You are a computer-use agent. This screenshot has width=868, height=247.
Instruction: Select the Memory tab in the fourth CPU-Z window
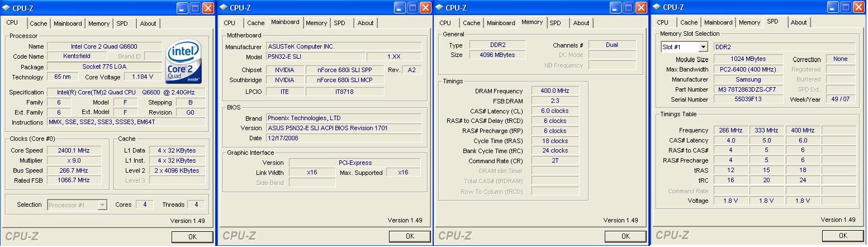[750, 22]
